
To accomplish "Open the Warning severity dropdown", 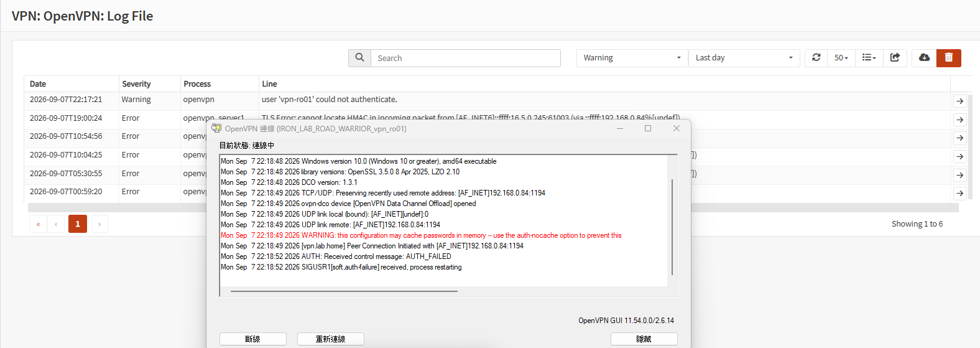I will click(x=632, y=58).
